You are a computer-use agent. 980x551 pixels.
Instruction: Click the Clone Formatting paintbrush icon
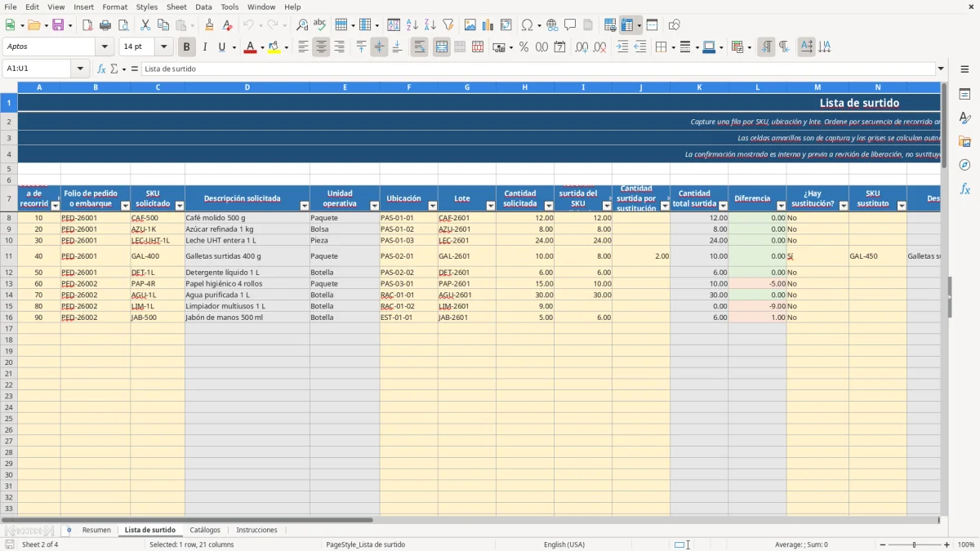pyautogui.click(x=210, y=25)
